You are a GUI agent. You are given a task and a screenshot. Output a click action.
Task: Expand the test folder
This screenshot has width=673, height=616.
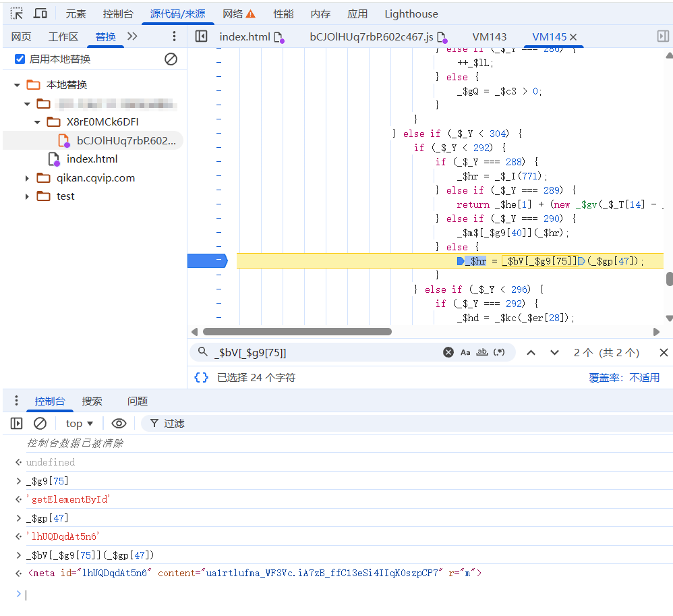coord(27,196)
